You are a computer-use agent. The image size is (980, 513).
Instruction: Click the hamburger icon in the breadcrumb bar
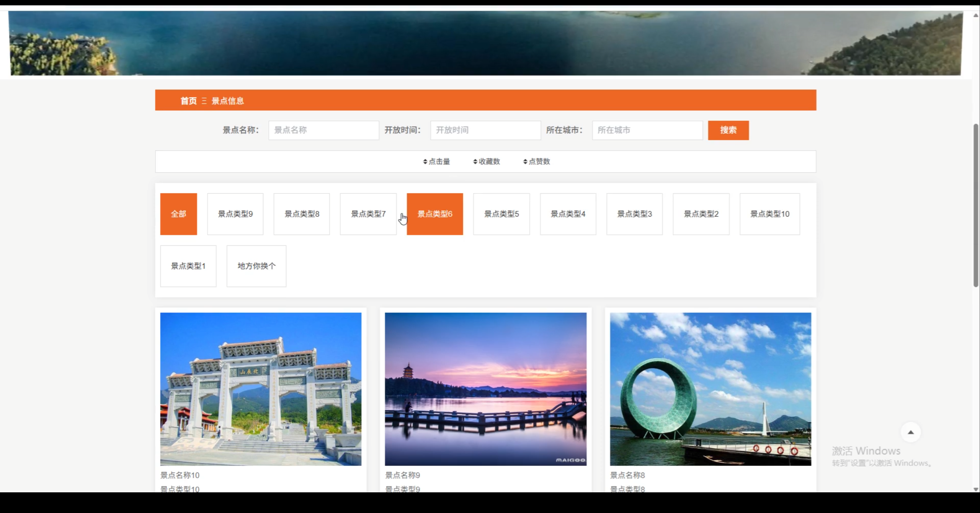pyautogui.click(x=204, y=100)
